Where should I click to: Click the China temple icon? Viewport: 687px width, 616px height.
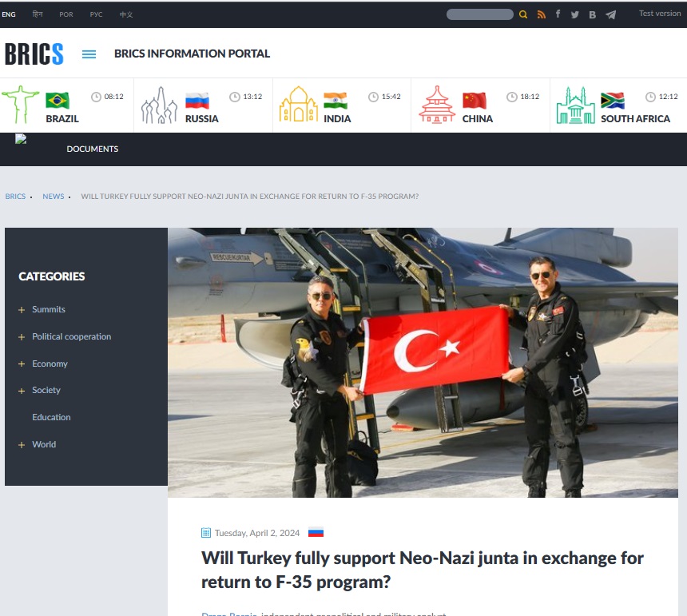click(x=437, y=105)
